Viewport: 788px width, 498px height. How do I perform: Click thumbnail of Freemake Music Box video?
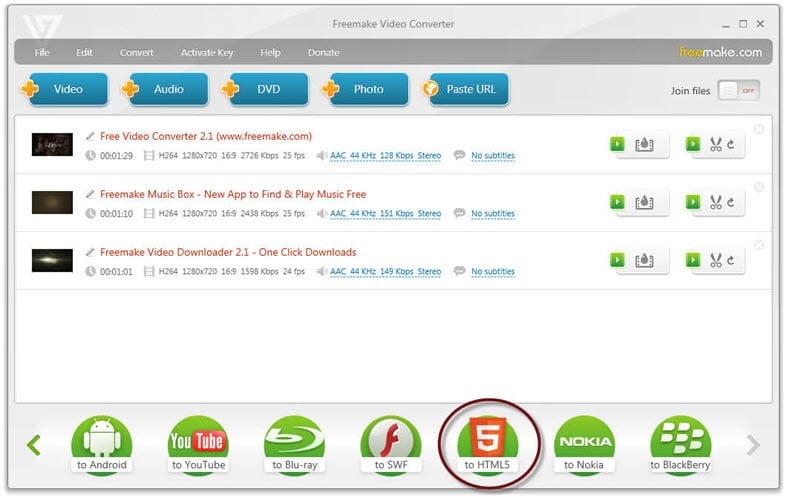point(52,203)
